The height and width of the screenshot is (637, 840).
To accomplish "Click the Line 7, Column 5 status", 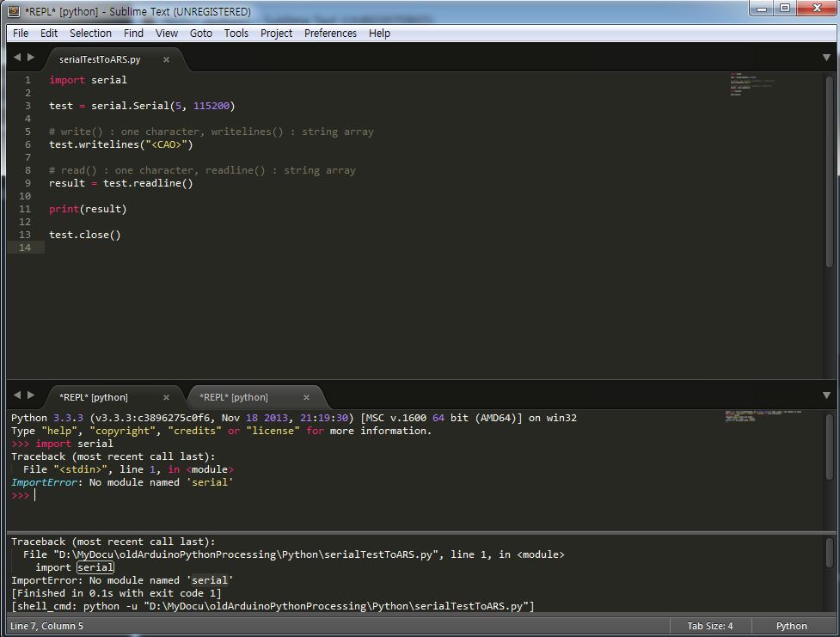I will (x=46, y=627).
